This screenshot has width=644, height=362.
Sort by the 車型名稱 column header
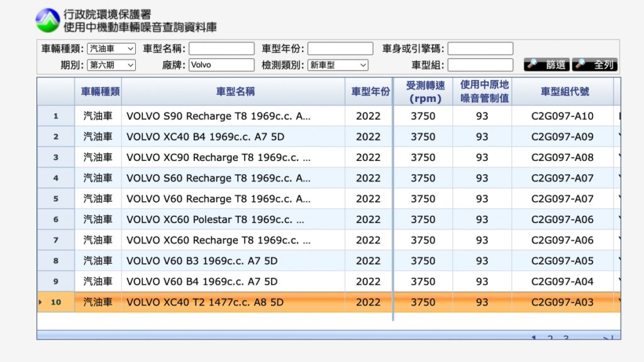pos(233,92)
